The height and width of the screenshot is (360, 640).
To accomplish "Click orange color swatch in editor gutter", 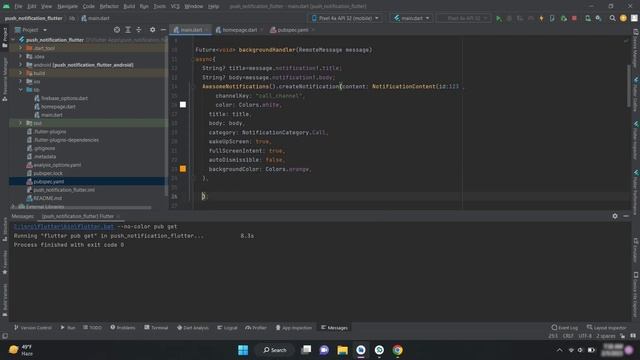I will pyautogui.click(x=183, y=169).
